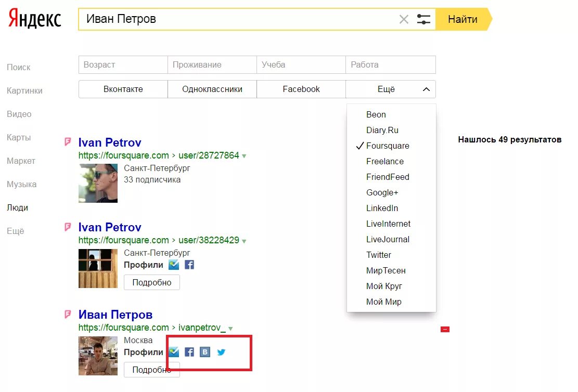The image size is (578, 392).
Task: Click the Возраст filter field
Action: tap(123, 64)
